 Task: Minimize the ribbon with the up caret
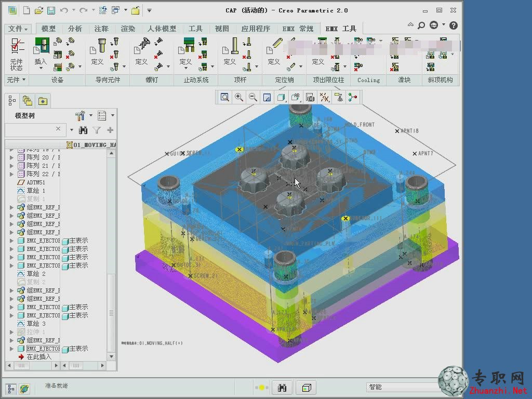click(x=410, y=25)
